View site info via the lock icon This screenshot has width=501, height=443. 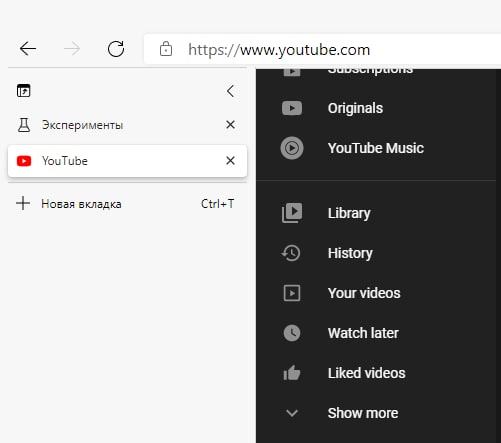coord(166,49)
